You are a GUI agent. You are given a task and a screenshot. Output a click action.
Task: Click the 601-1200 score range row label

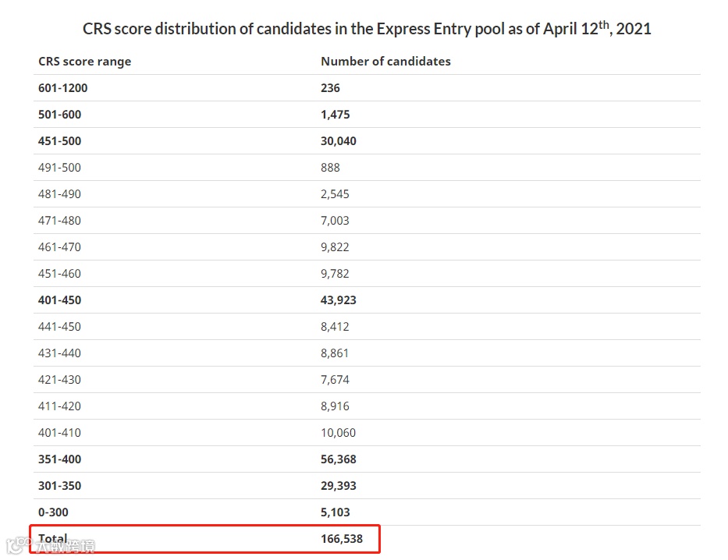pos(62,88)
